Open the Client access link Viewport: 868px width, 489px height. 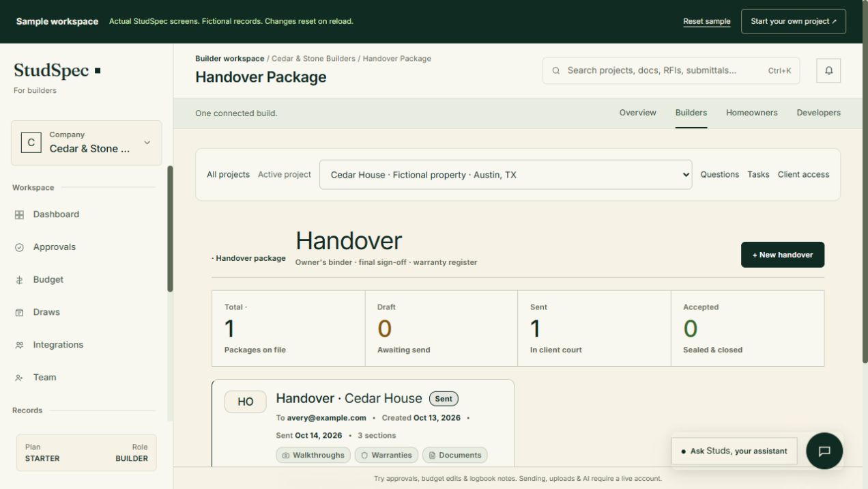803,175
